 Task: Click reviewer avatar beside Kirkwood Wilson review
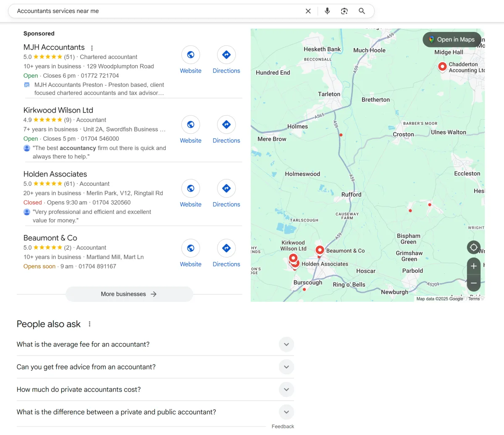pos(27,148)
